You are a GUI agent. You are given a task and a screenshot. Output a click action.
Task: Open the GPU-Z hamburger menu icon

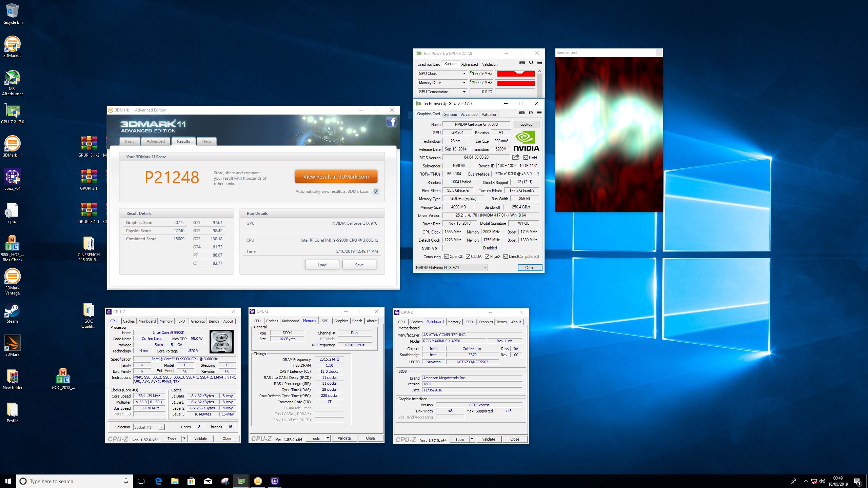pos(539,113)
